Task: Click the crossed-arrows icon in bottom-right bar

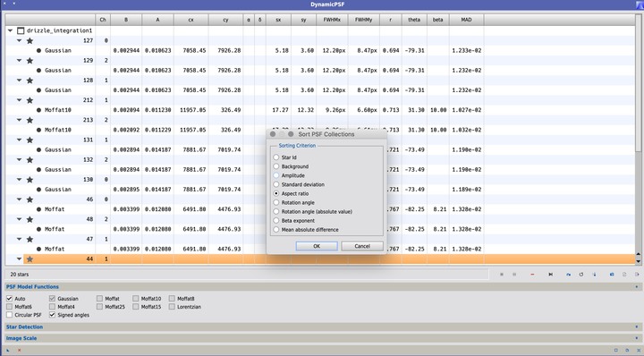Action: tap(639, 351)
